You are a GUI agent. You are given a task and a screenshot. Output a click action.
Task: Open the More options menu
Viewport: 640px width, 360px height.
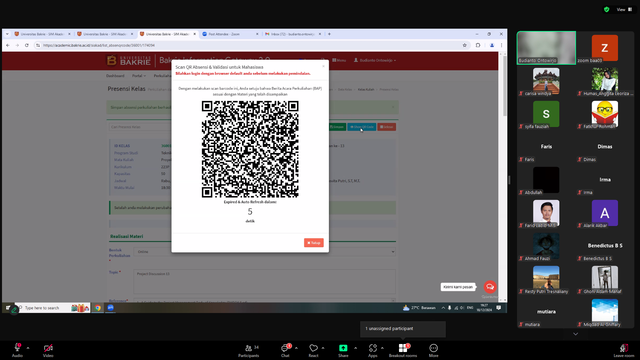pos(433,350)
